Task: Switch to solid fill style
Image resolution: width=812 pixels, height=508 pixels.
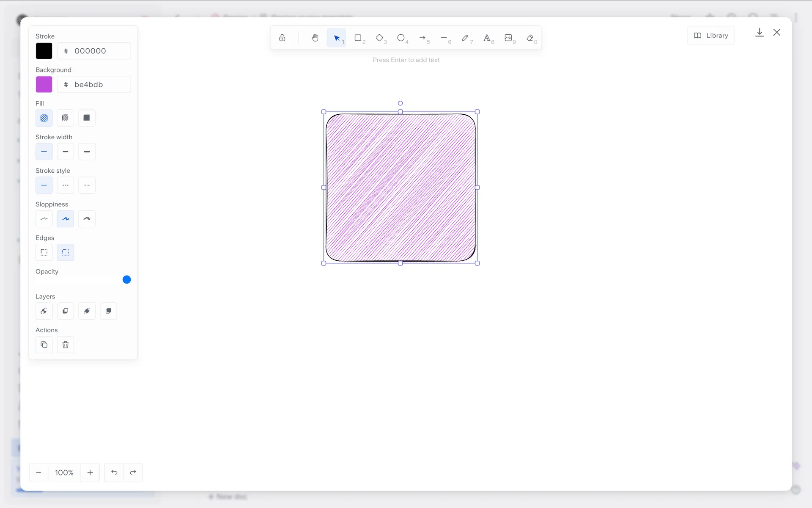Action: (87, 118)
